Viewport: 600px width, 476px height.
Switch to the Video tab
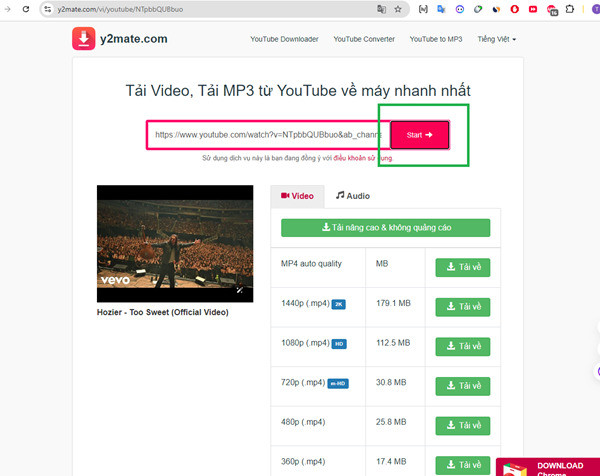(x=297, y=196)
